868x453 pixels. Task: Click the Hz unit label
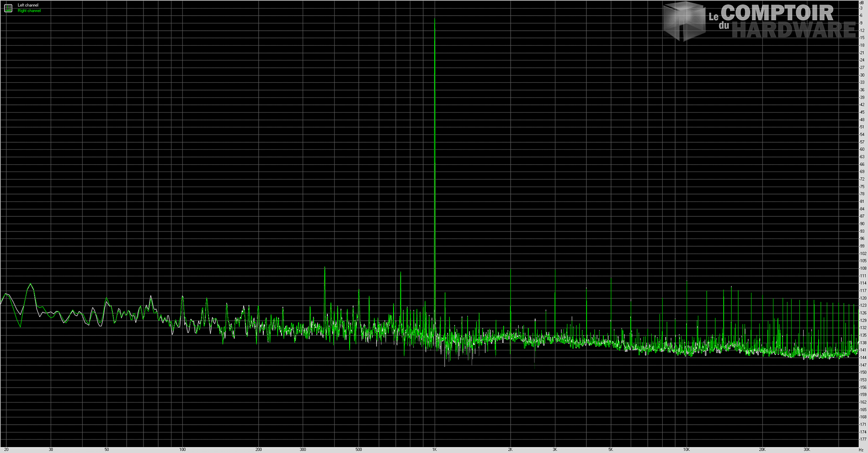tap(861, 450)
